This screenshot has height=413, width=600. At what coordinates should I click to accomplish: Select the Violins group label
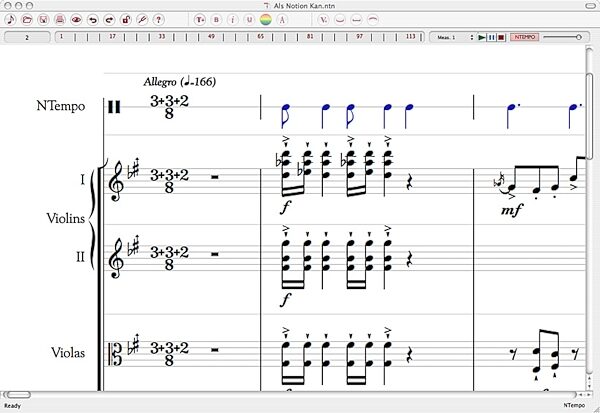(x=65, y=219)
